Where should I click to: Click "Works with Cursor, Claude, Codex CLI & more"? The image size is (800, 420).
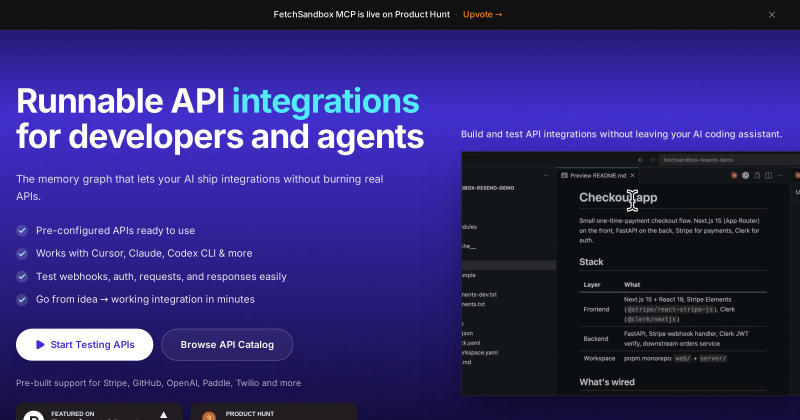point(144,254)
